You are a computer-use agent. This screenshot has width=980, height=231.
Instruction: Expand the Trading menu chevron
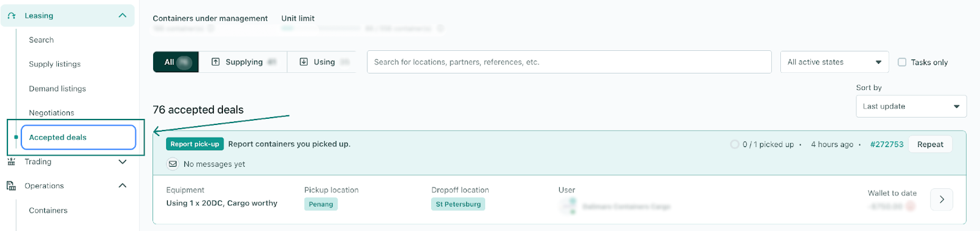point(123,162)
